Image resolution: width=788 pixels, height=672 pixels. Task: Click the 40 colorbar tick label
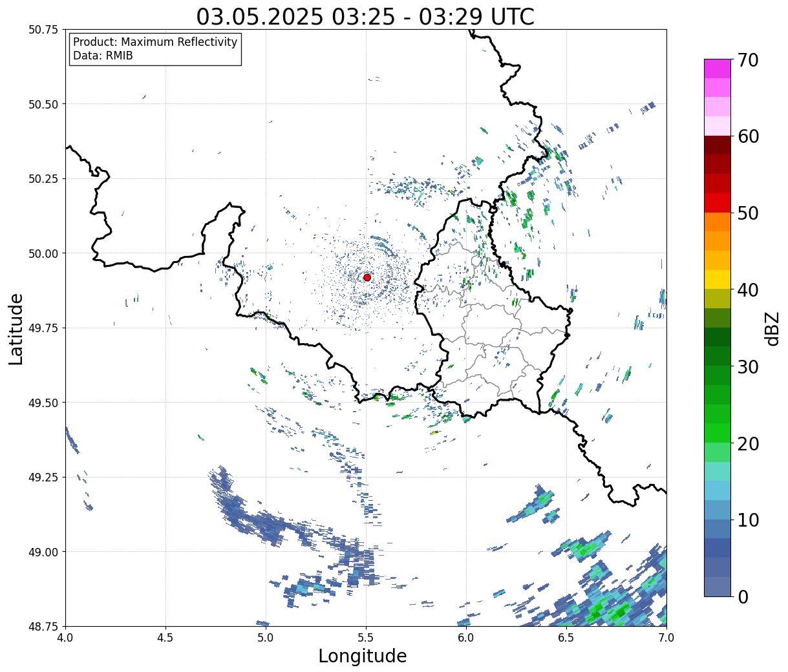[x=748, y=290]
